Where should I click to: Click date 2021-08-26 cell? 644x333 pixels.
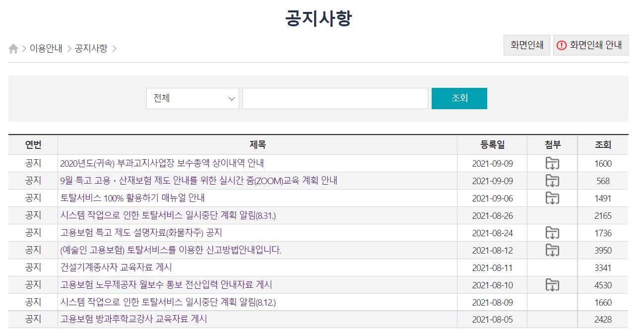492,216
